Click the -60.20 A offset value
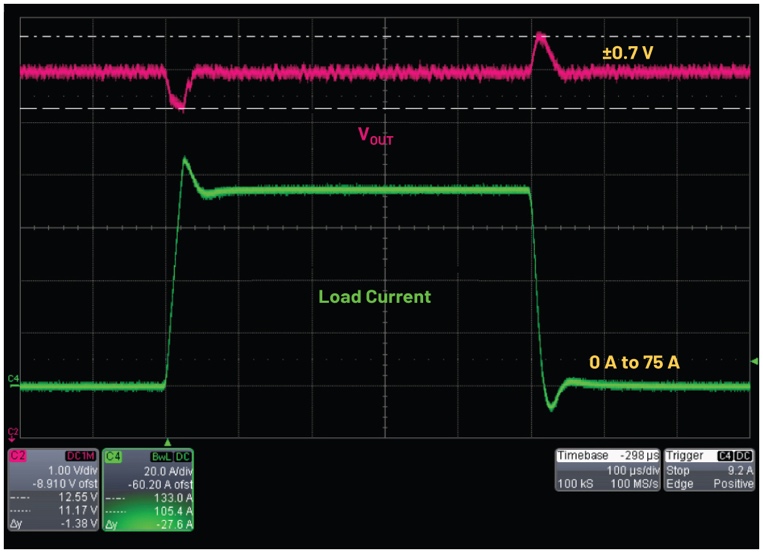This screenshot has width=763, height=553. tap(164, 482)
